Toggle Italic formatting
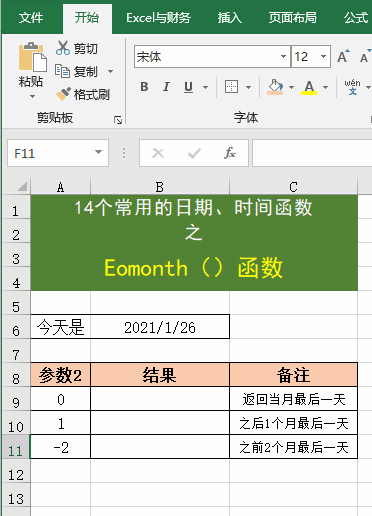This screenshot has width=372, height=516. coord(166,87)
